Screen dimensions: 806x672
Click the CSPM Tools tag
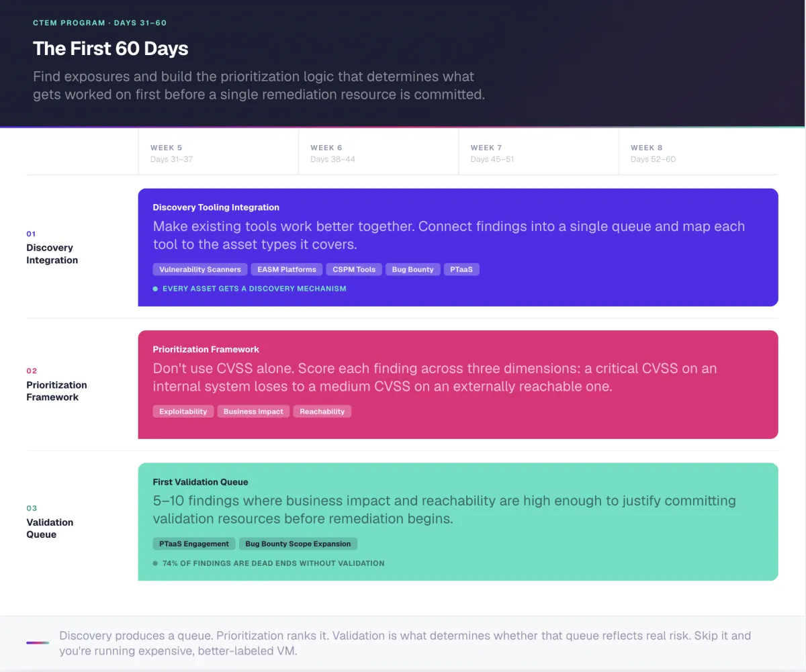click(x=354, y=269)
